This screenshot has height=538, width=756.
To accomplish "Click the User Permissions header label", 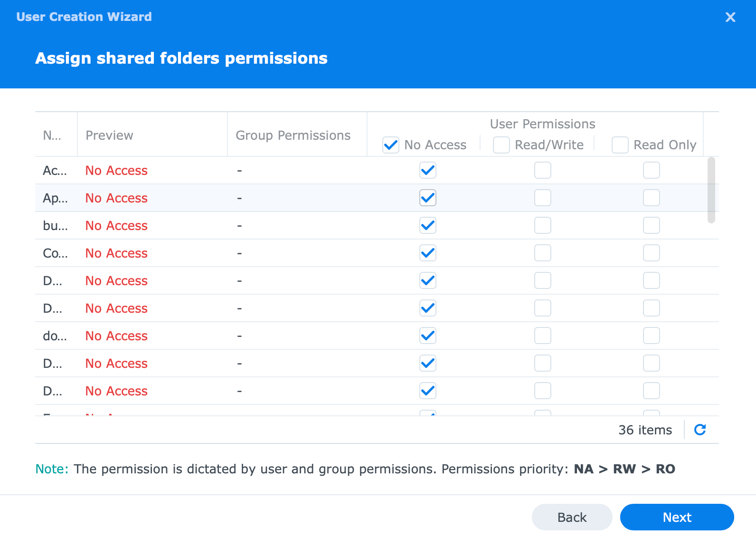I will tap(543, 124).
